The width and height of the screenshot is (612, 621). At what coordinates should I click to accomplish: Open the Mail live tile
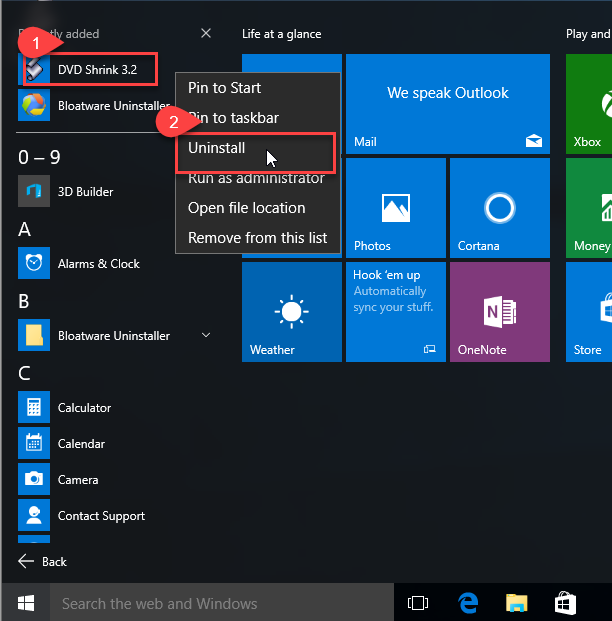(x=448, y=104)
